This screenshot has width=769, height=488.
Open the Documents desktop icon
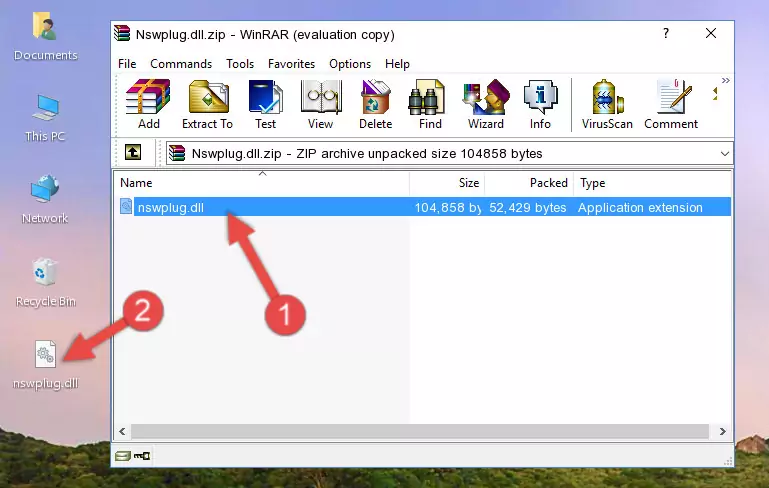pos(45,36)
